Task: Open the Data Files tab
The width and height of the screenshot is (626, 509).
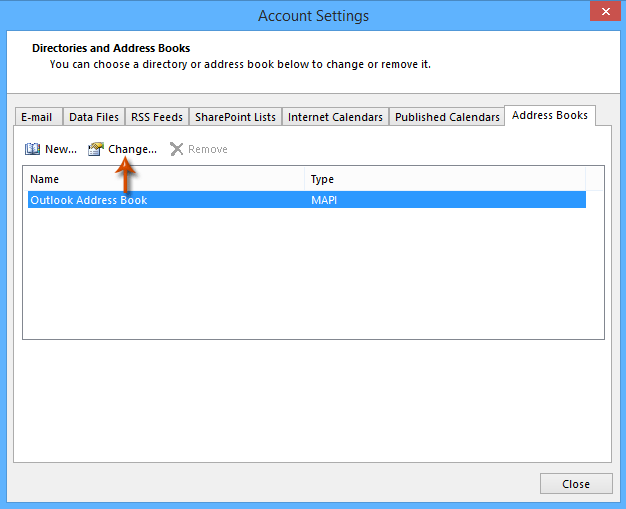Action: (94, 117)
